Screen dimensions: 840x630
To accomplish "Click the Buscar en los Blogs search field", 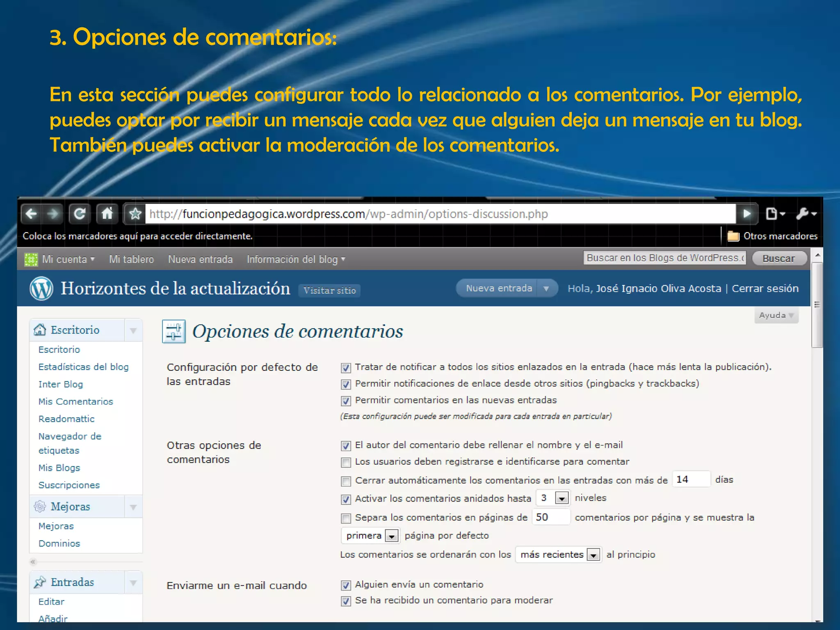I will click(664, 258).
